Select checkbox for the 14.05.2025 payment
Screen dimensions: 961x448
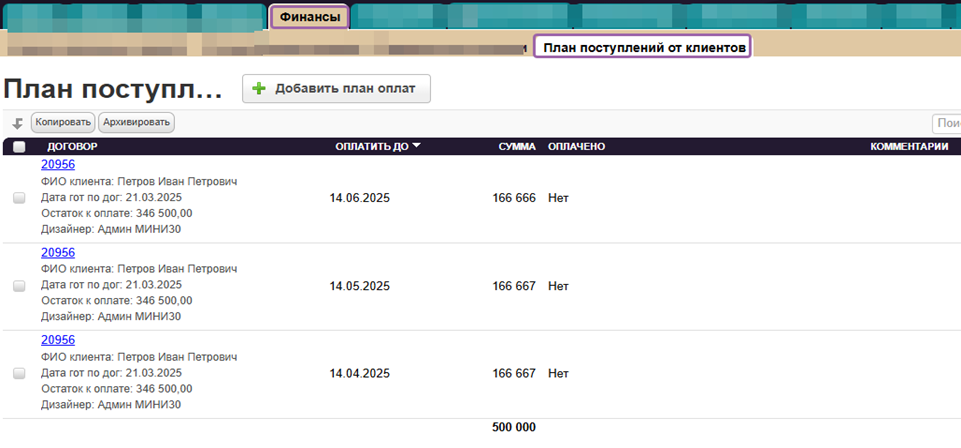pos(19,286)
